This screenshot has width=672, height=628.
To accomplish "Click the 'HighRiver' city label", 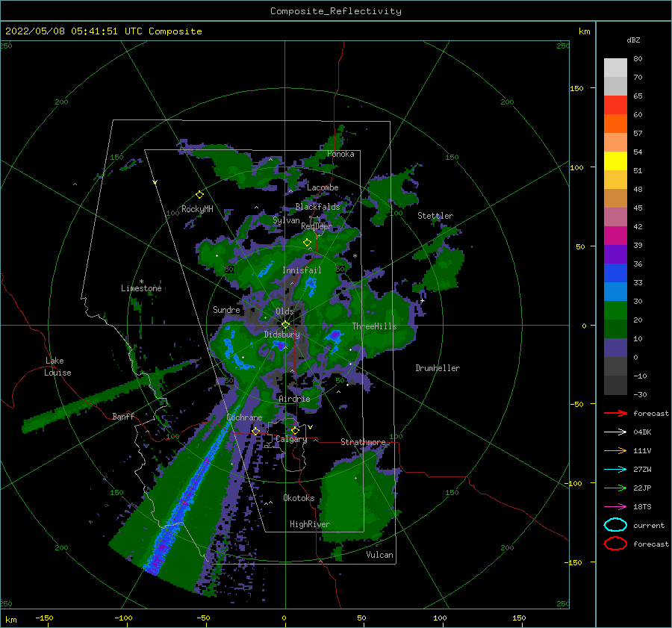I will tap(309, 524).
